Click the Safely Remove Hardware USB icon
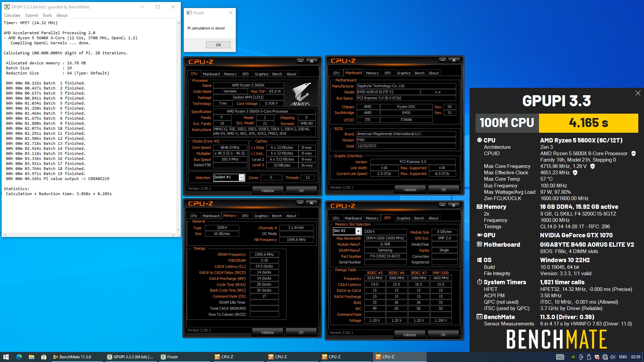 (x=589, y=357)
